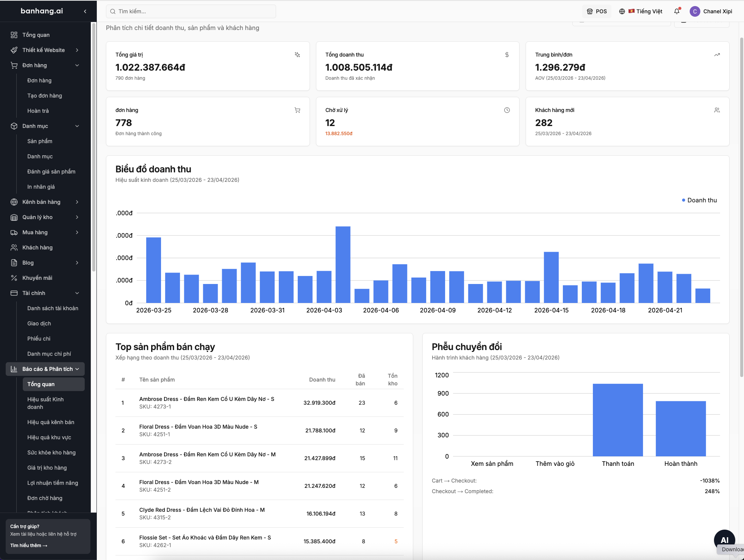Click the Chanel Xipi user avatar
This screenshot has height=560, width=744.
695,11
